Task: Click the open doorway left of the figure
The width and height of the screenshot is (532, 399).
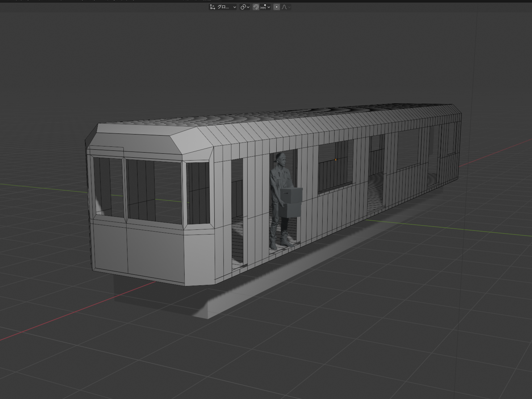Action: 237,214
